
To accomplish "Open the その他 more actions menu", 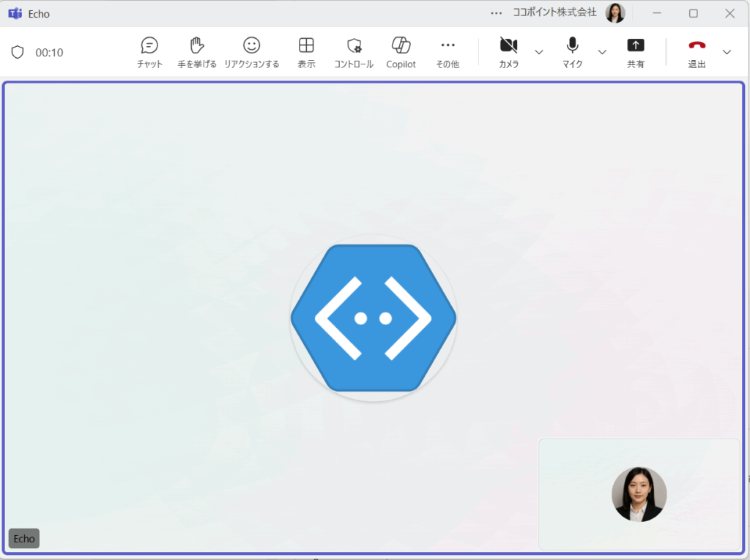I will pyautogui.click(x=447, y=52).
